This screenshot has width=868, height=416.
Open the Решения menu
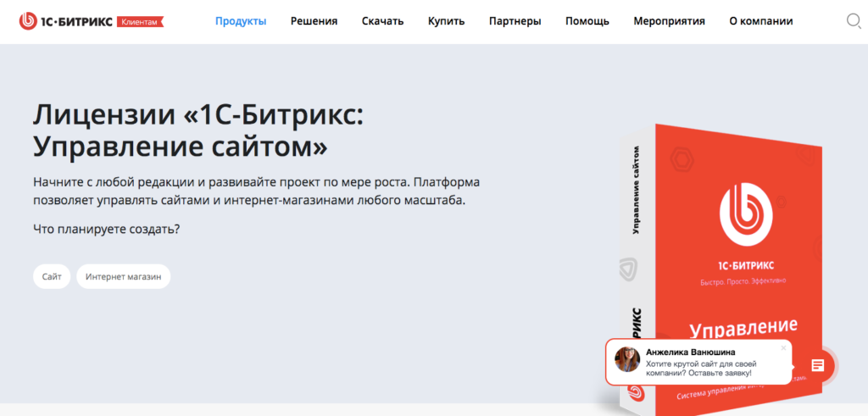[x=314, y=21]
